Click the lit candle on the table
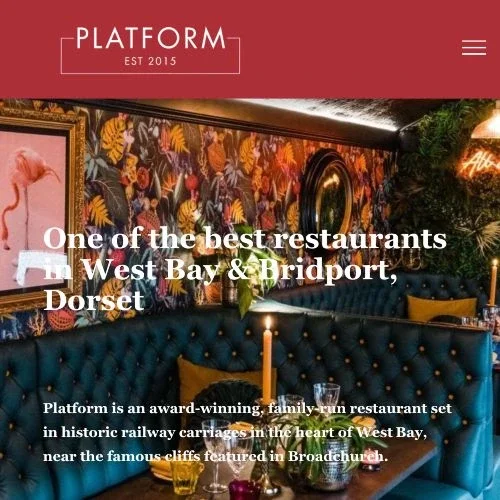The width and height of the screenshot is (500, 500). tap(267, 358)
